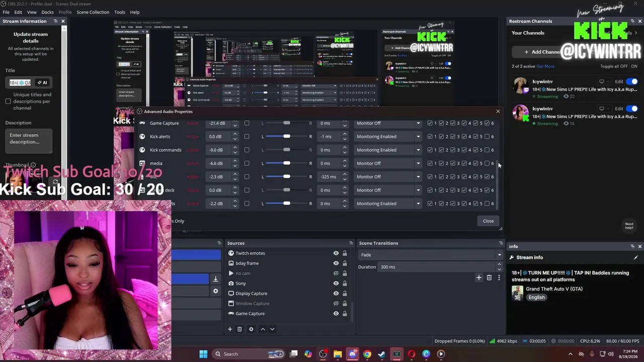644x362 pixels.
Task: Pop out the Scene Transitions dock
Action: click(x=501, y=243)
